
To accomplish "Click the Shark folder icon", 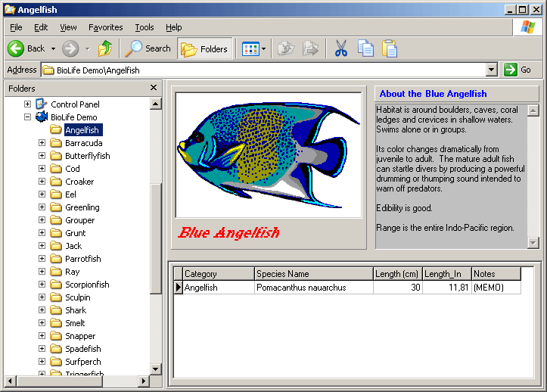I will click(55, 310).
